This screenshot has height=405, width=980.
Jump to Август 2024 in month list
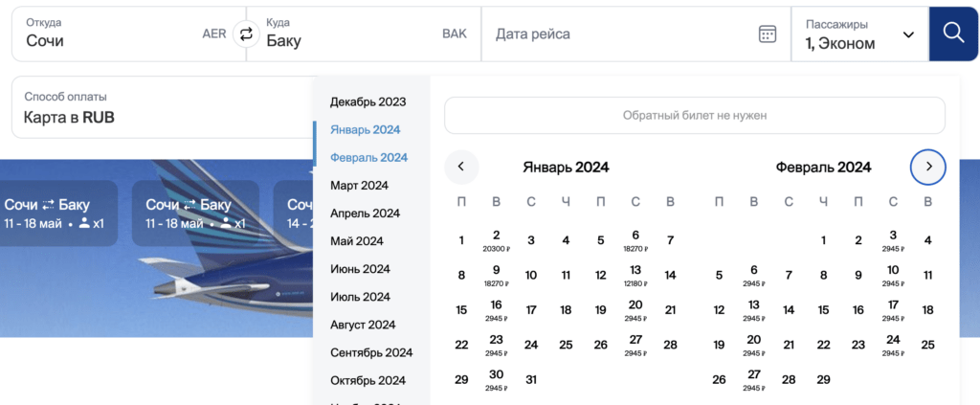coord(363,325)
